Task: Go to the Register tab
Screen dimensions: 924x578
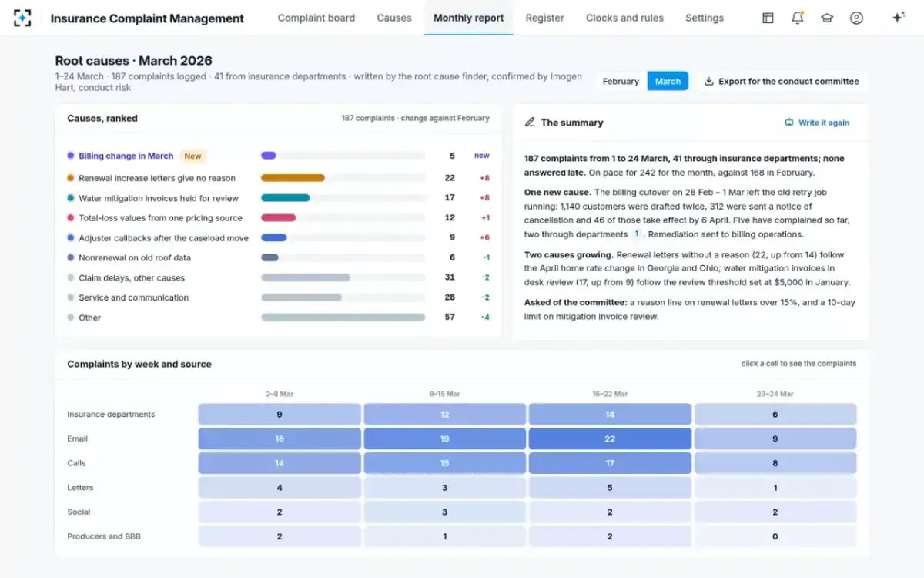Action: pos(544,18)
